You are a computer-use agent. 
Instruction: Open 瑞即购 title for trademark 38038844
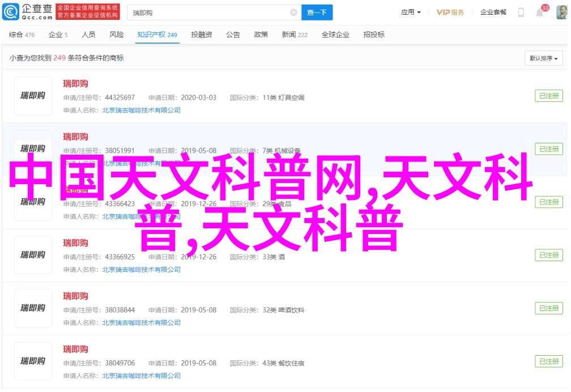point(75,296)
